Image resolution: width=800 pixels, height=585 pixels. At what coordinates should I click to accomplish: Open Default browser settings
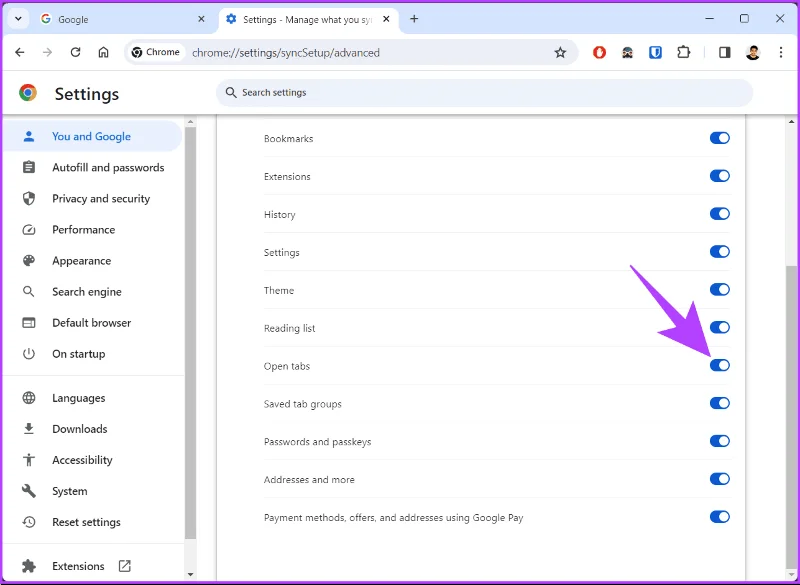92,323
